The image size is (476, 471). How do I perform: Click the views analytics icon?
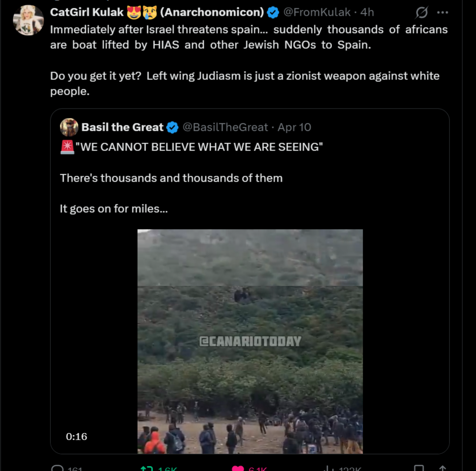[x=328, y=468]
